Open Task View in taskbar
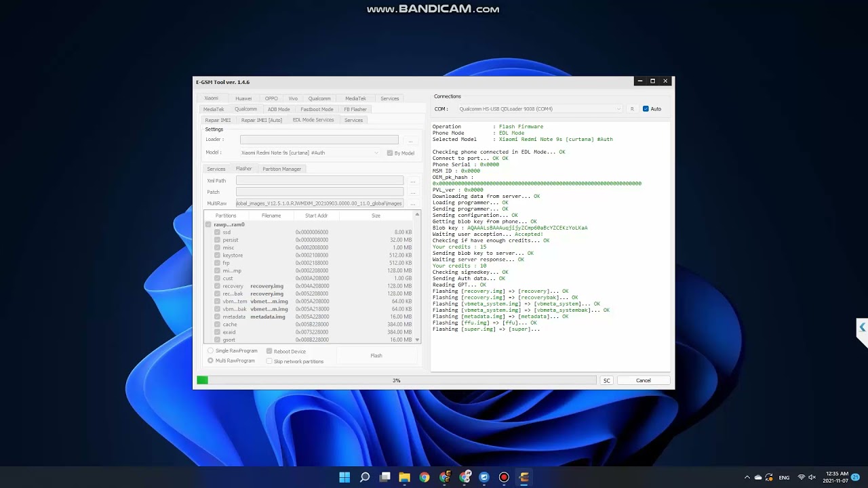Screen dimensions: 868x488 coord(384,477)
